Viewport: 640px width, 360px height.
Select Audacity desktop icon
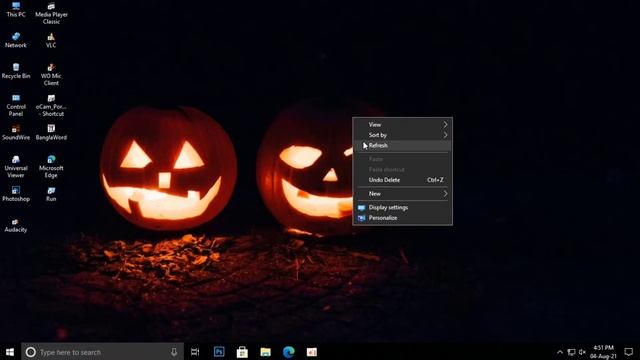pyautogui.click(x=16, y=225)
